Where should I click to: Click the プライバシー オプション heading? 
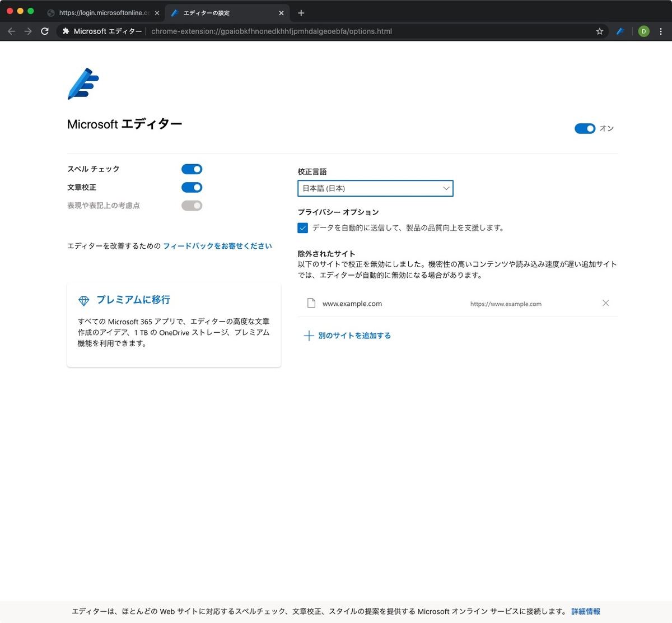(338, 212)
